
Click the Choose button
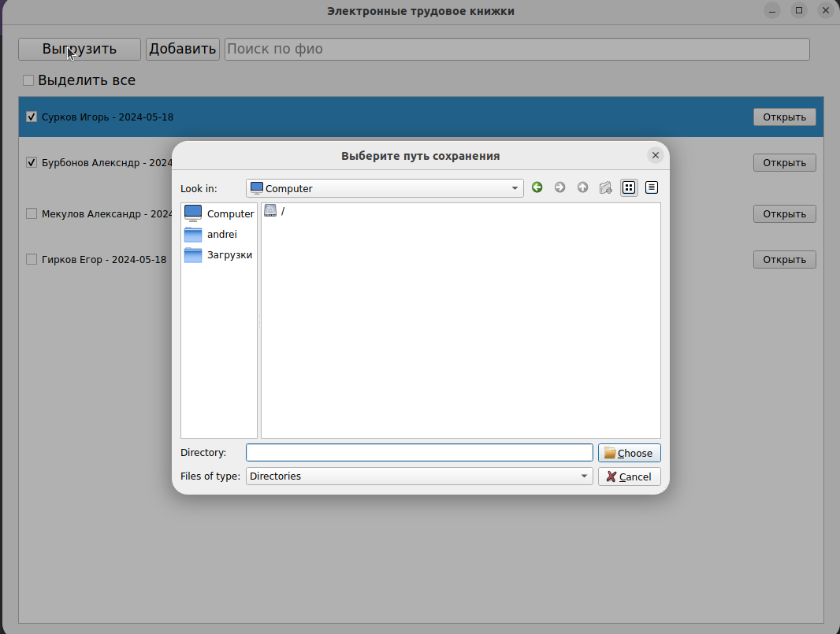coord(629,453)
